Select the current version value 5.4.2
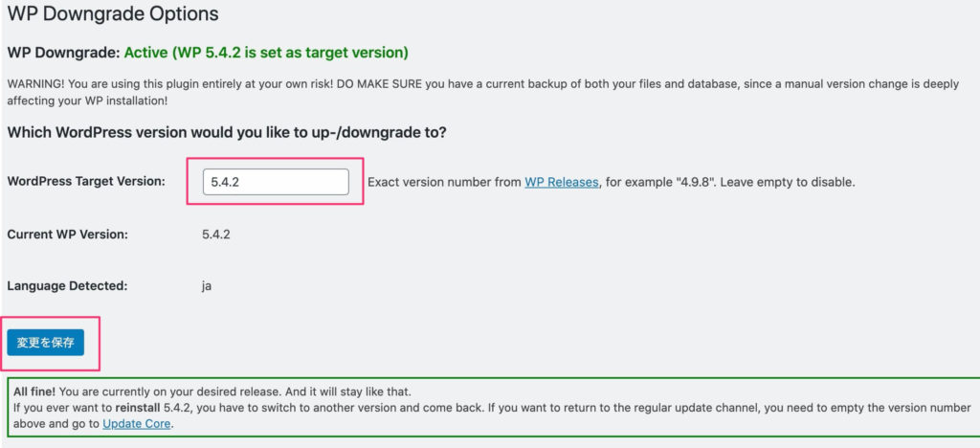 (216, 235)
